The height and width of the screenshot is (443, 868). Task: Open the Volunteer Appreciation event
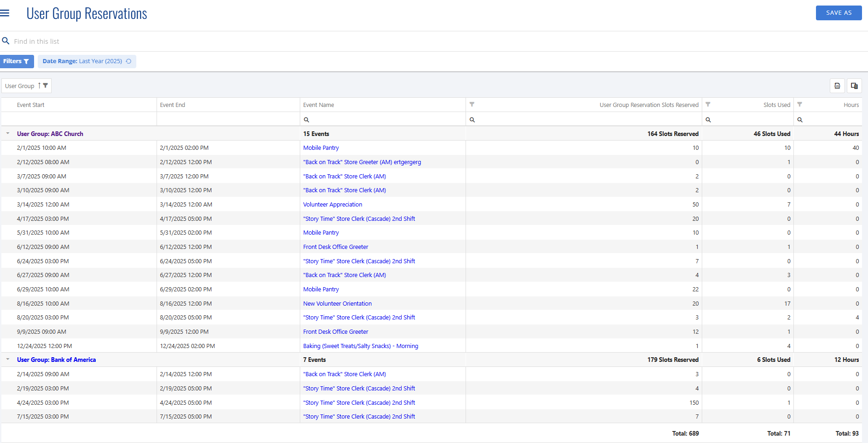332,205
